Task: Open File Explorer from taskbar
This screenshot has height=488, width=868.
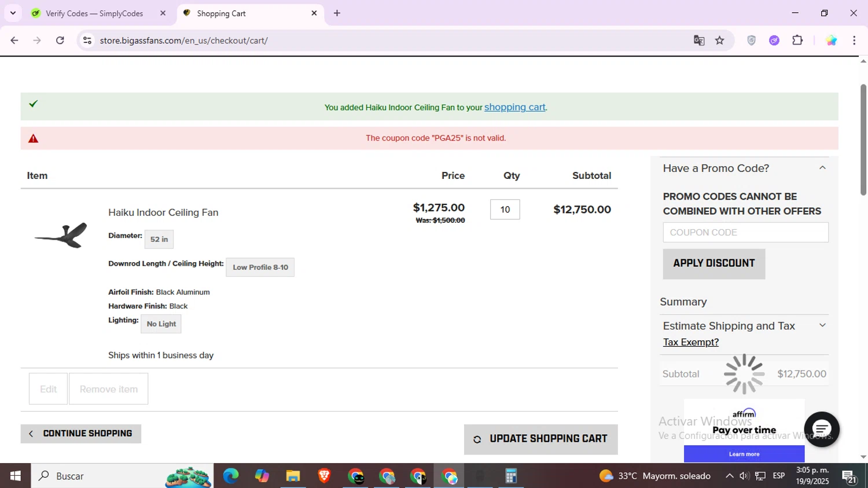Action: (x=293, y=476)
